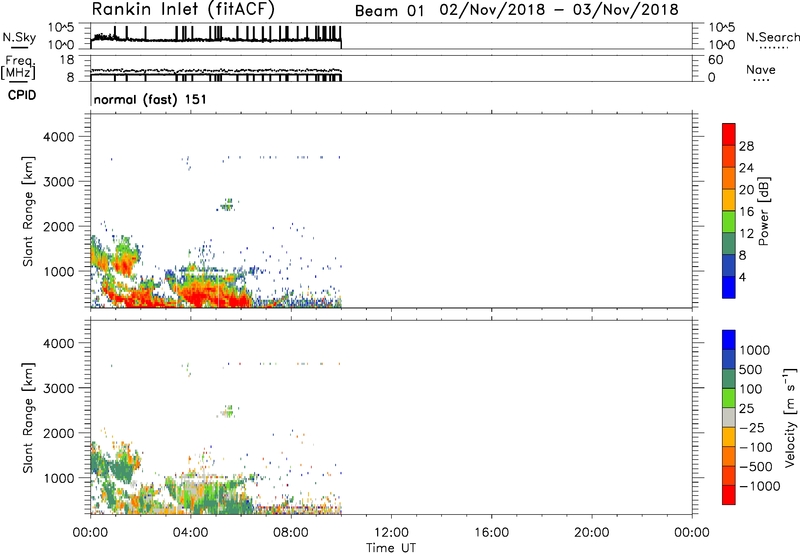Screen dimensions: 800x554
Task: Click the 'N.Search' legend label
Action: [772, 37]
